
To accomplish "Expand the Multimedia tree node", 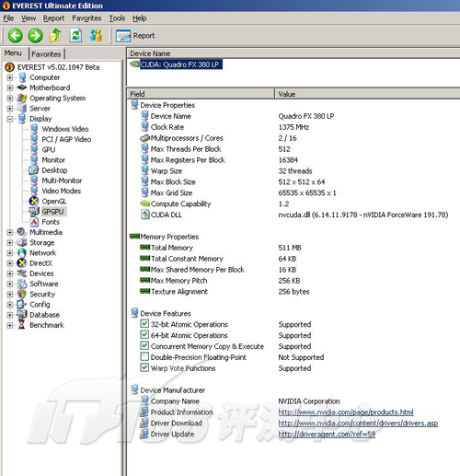I will click(10, 232).
